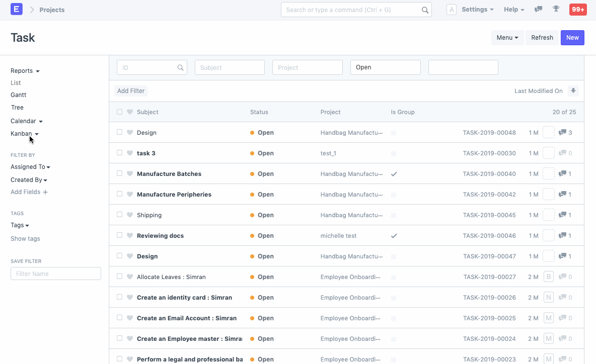Check the checkbox for the Design task
This screenshot has height=364, width=596.
coord(119,132)
